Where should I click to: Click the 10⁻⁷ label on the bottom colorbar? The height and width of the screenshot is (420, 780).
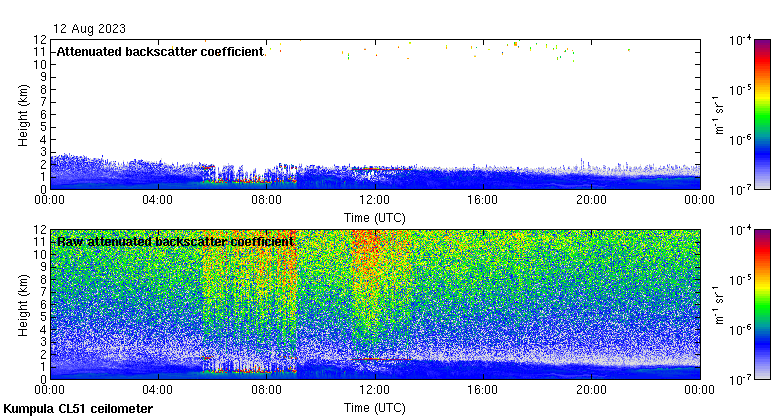click(x=740, y=380)
